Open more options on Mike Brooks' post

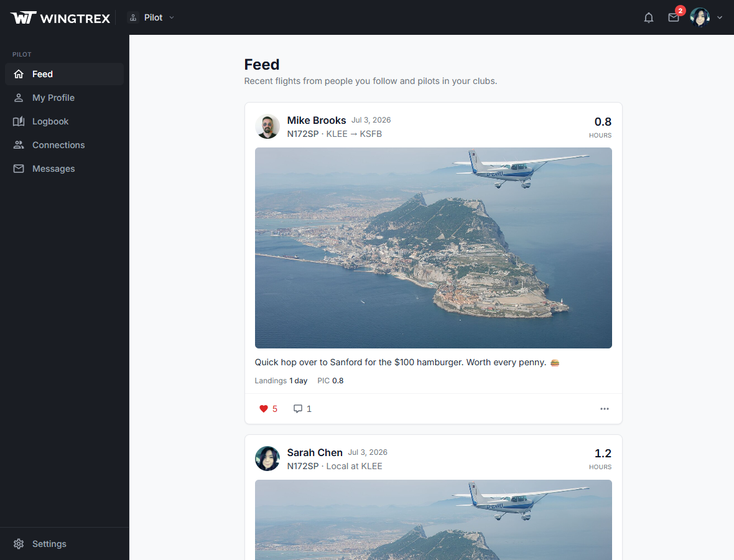point(605,409)
